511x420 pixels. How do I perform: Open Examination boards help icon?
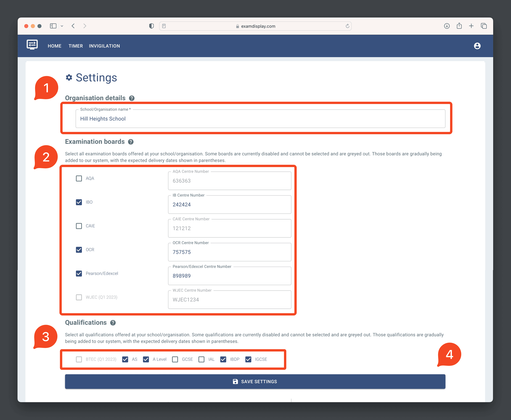tap(131, 142)
